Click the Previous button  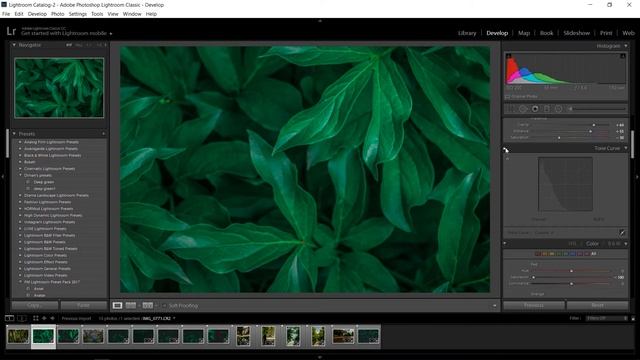click(534, 305)
